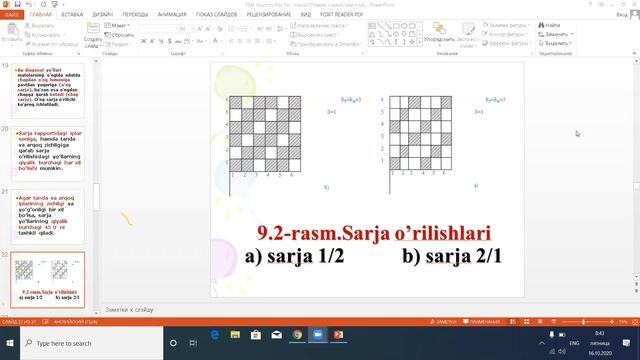This screenshot has height=360, width=640.
Task: Switch to Slide Show (ПОКАЗ СЛАЙДОВ) tab
Action: click(216, 15)
